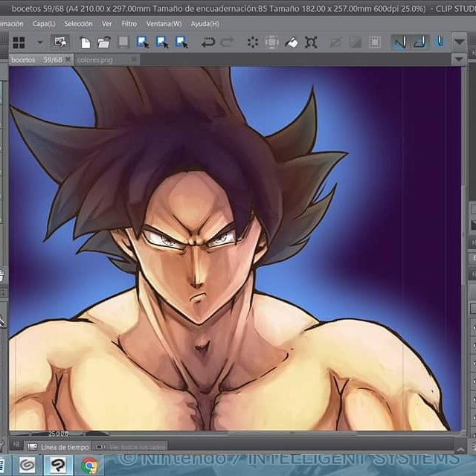Click the middle blue frame-cursor icon
This screenshot has height=476, width=476.
162,42
